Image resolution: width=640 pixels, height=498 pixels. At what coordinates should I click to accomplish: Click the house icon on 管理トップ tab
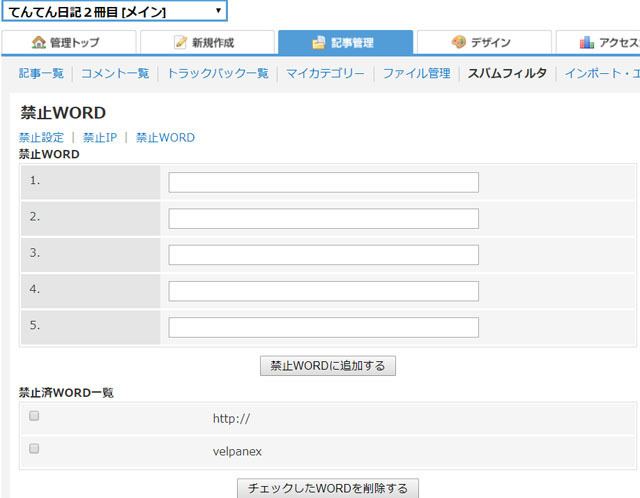pyautogui.click(x=39, y=42)
